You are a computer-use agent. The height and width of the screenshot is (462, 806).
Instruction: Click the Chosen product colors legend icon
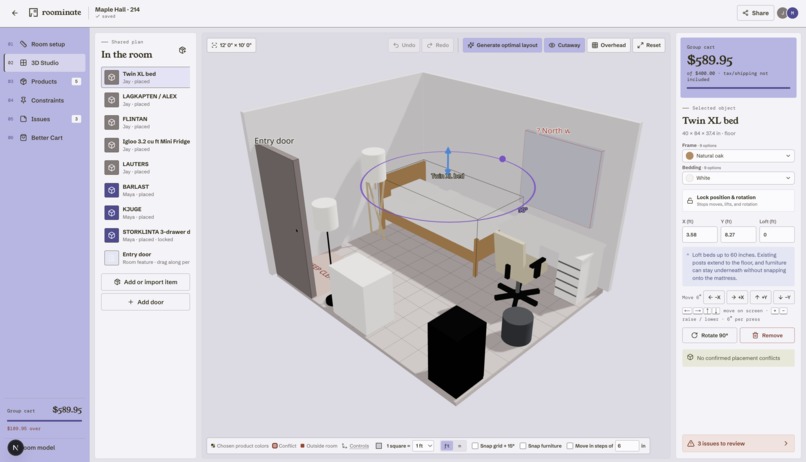(213, 446)
